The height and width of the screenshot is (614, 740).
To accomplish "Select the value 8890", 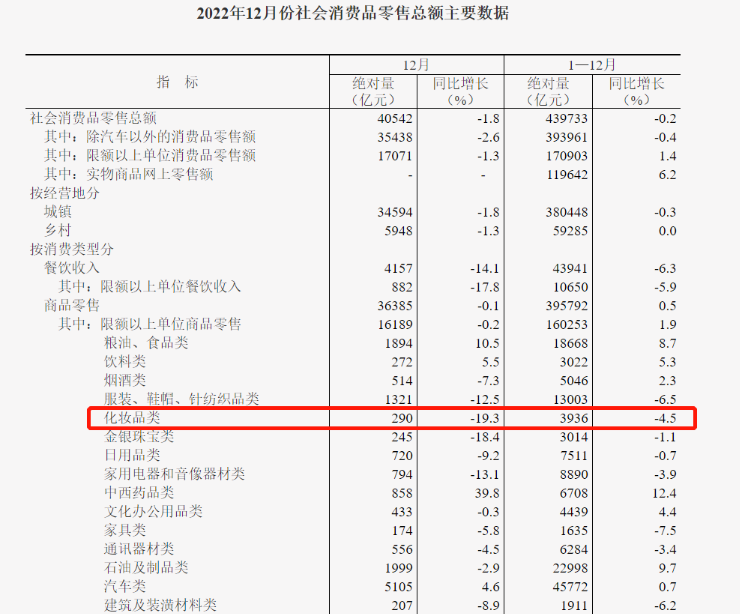I will [x=574, y=474].
